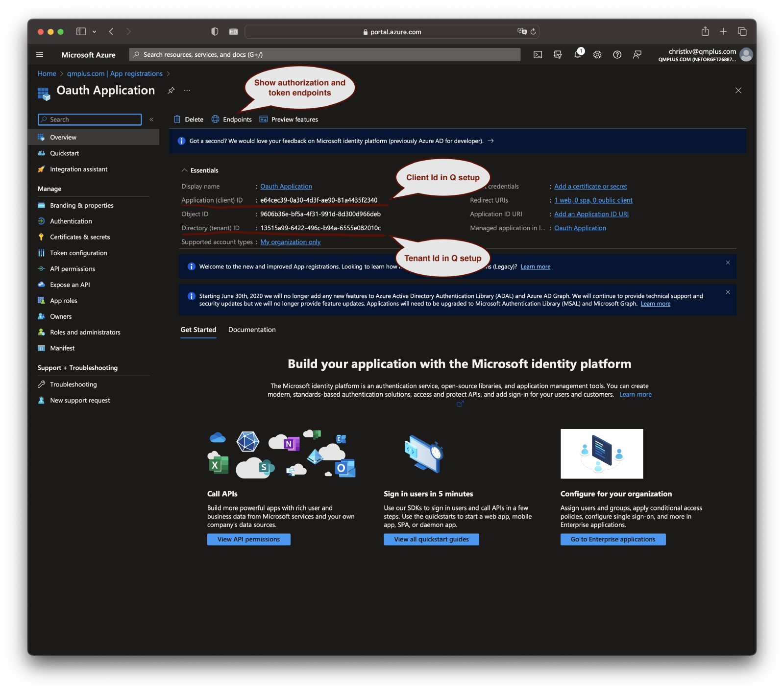Collapse the left sidebar with double chevron
The image size is (784, 692).
151,119
